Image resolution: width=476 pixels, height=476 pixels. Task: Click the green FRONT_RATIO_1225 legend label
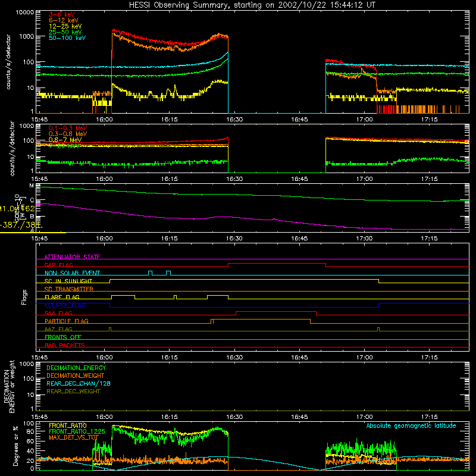[77, 431]
